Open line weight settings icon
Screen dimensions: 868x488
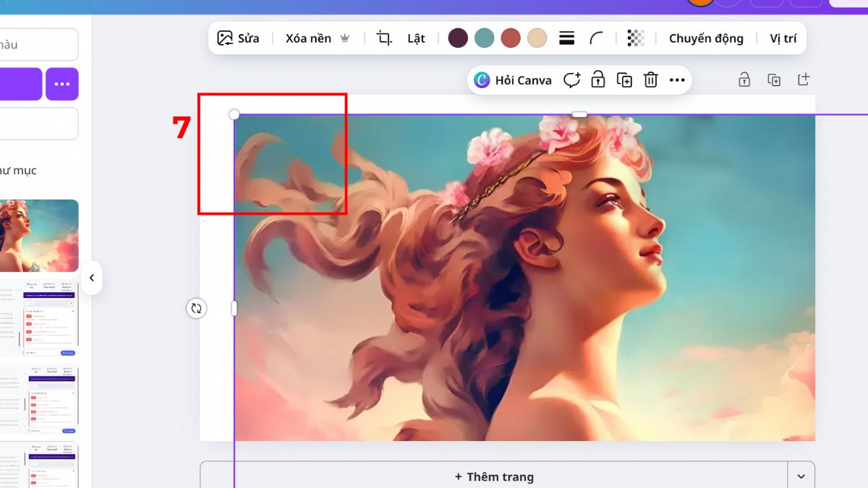tap(567, 38)
